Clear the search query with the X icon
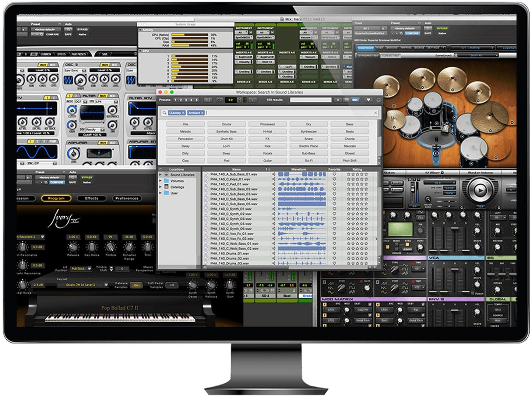 pyautogui.click(x=376, y=113)
